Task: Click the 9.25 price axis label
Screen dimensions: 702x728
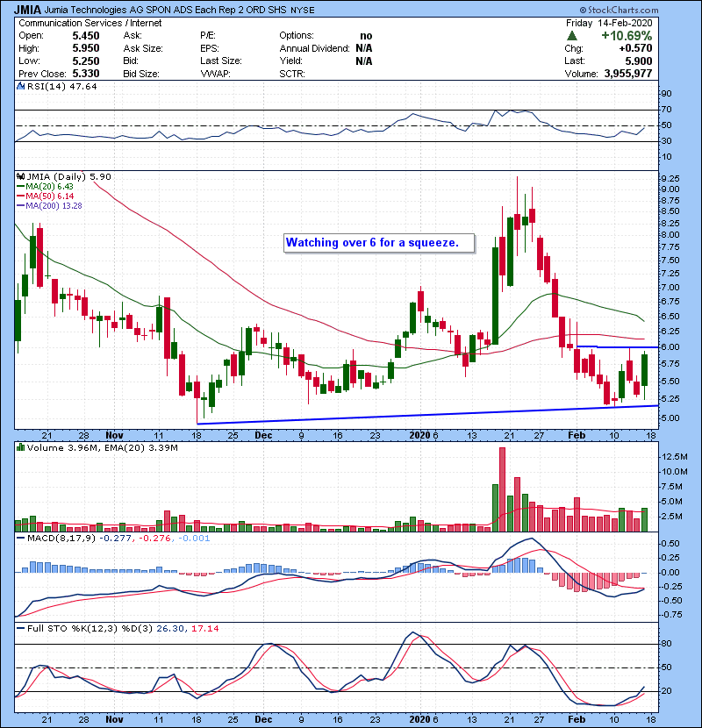Action: click(x=670, y=178)
